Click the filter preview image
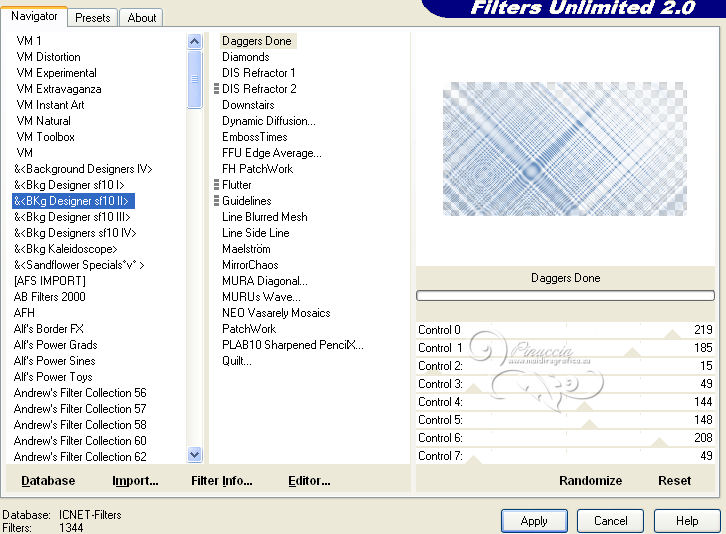This screenshot has width=726, height=534. (x=565, y=149)
